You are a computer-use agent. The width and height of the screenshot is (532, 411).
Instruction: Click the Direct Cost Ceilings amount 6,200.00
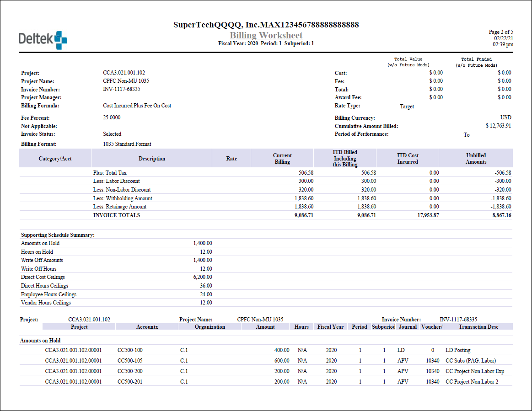click(x=203, y=277)
